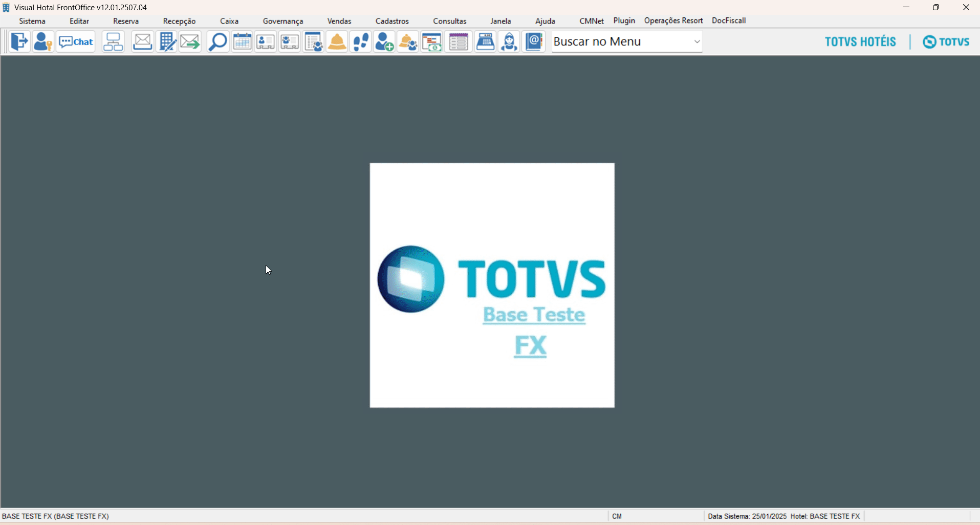Viewport: 980px width, 525px height.
Task: Open the calendar grid icon
Action: click(242, 41)
